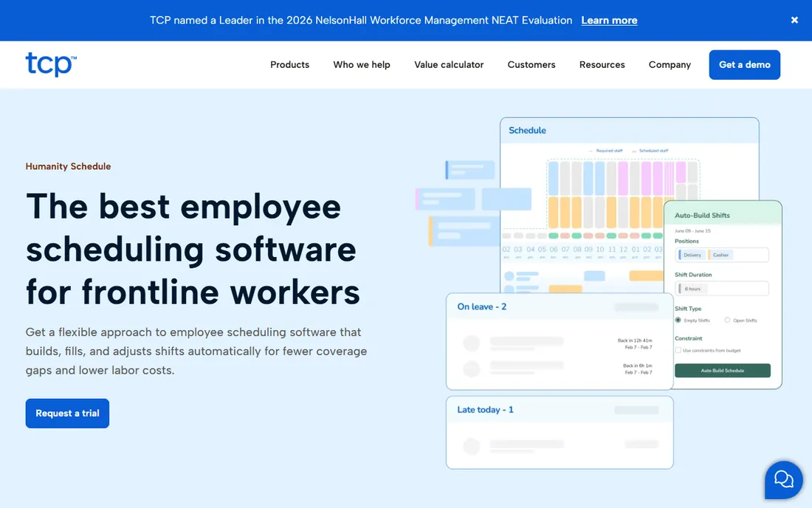The image size is (812, 508).
Task: Click the main headline about scheduling software
Action: (x=193, y=249)
